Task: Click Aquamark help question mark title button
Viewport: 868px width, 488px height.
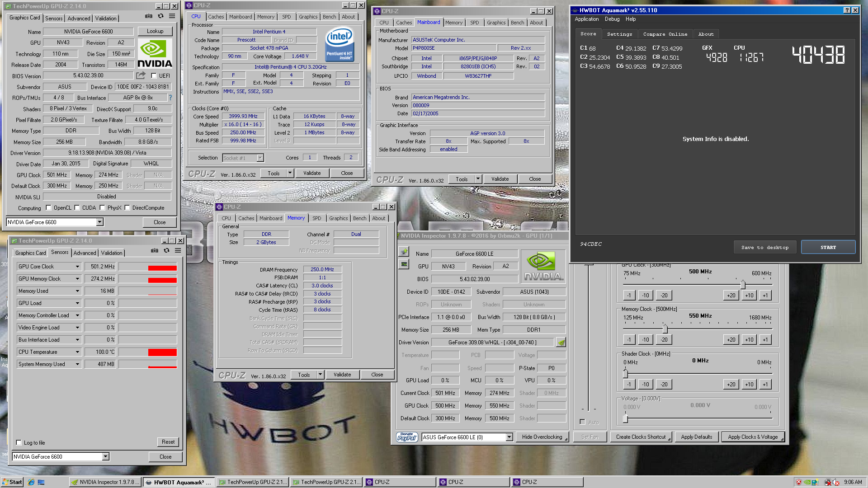Action: click(847, 10)
